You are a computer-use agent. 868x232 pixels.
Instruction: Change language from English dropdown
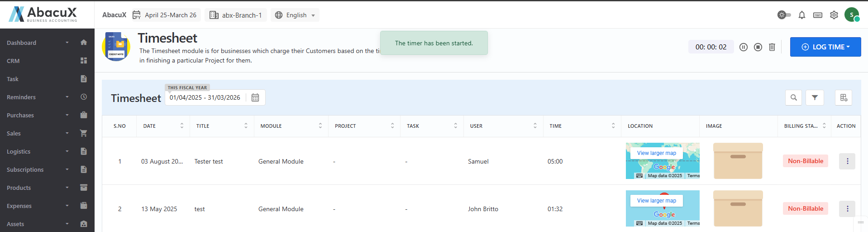click(x=296, y=15)
